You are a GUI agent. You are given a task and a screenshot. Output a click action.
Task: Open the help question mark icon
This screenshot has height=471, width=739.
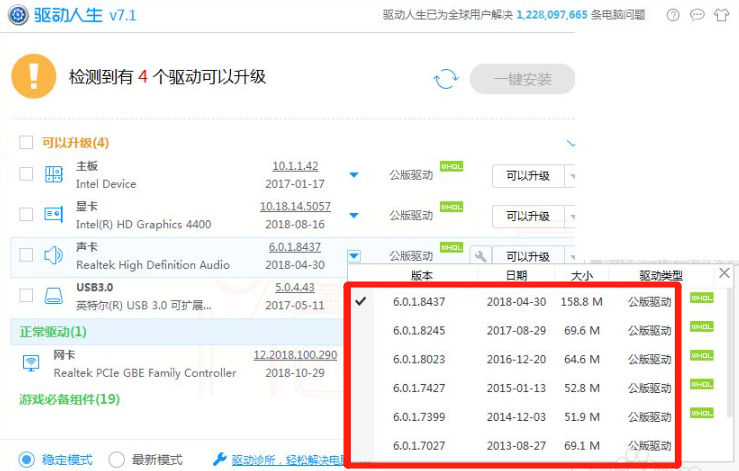pos(672,15)
